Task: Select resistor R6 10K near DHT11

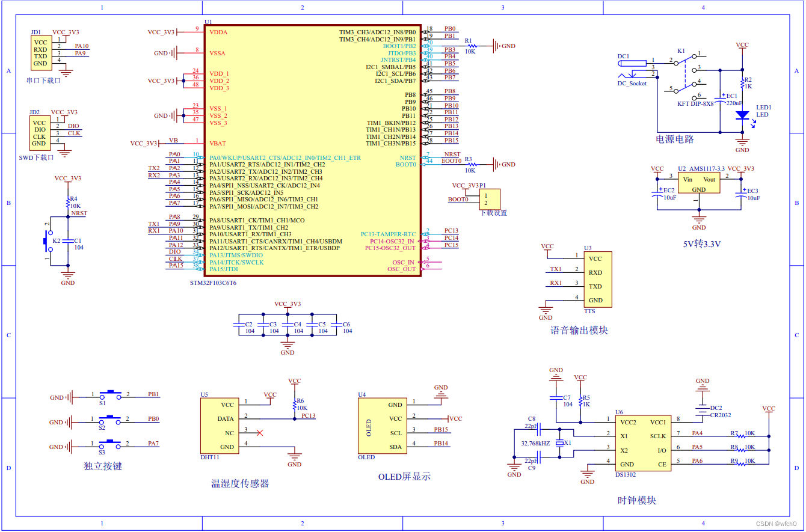Action: click(294, 404)
